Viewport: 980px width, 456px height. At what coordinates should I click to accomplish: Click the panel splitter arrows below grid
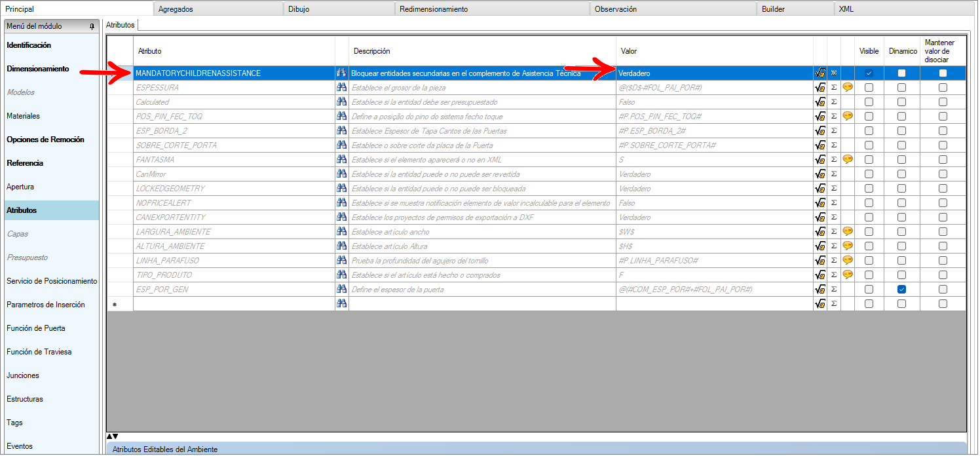[112, 436]
